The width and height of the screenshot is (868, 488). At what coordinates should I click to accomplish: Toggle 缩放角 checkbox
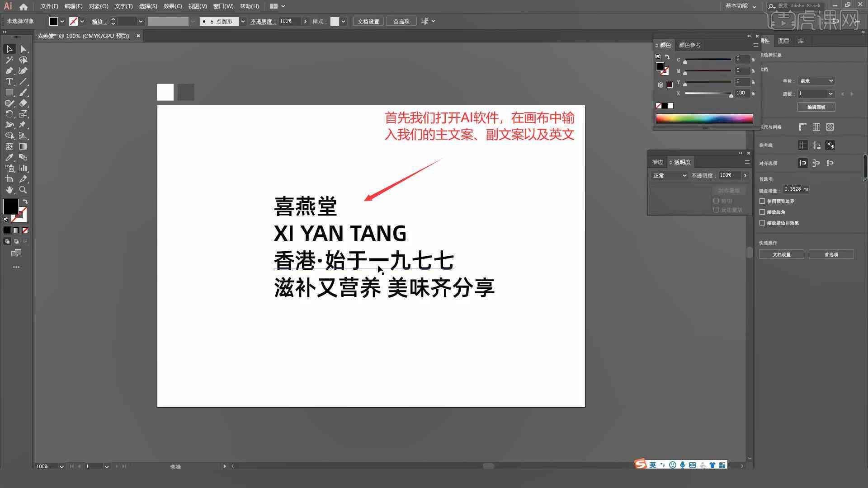763,211
